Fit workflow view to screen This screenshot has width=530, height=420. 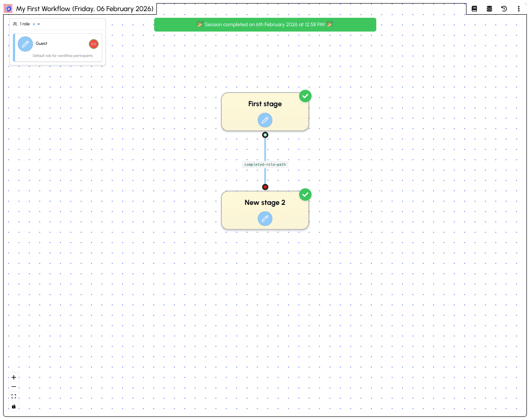coord(14,396)
